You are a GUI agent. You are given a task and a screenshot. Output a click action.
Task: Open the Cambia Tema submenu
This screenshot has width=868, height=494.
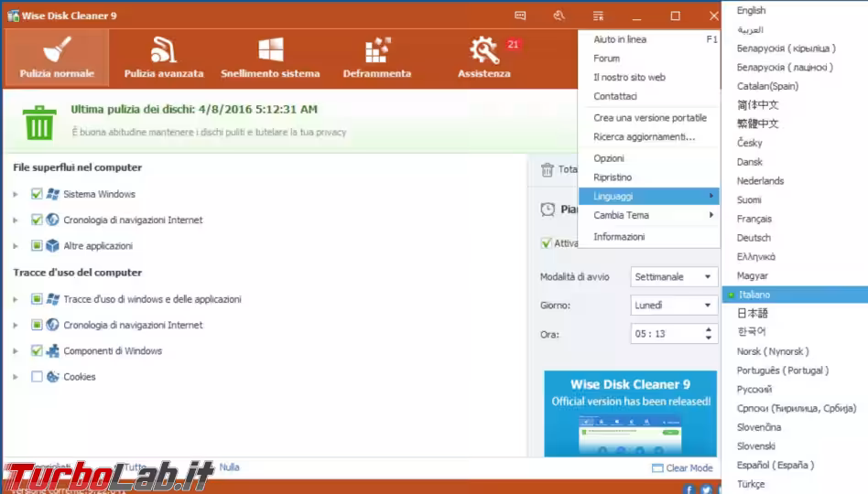tap(649, 215)
